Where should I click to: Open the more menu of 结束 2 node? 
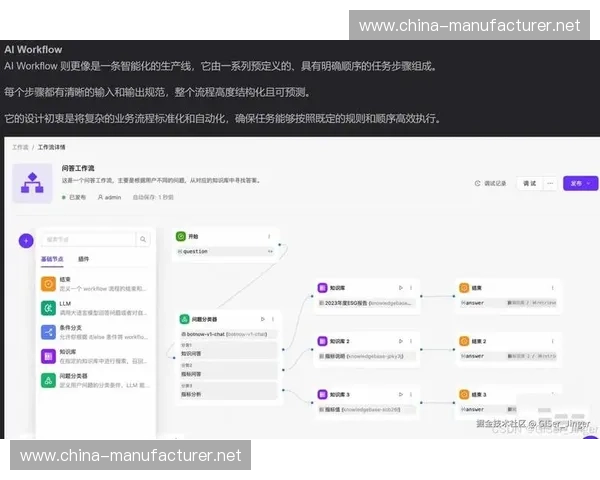click(553, 341)
